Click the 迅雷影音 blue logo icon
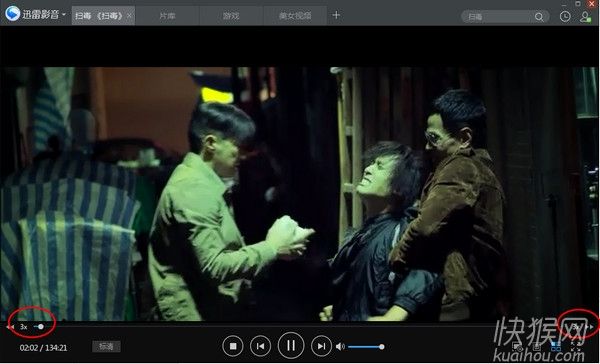 pos(13,14)
